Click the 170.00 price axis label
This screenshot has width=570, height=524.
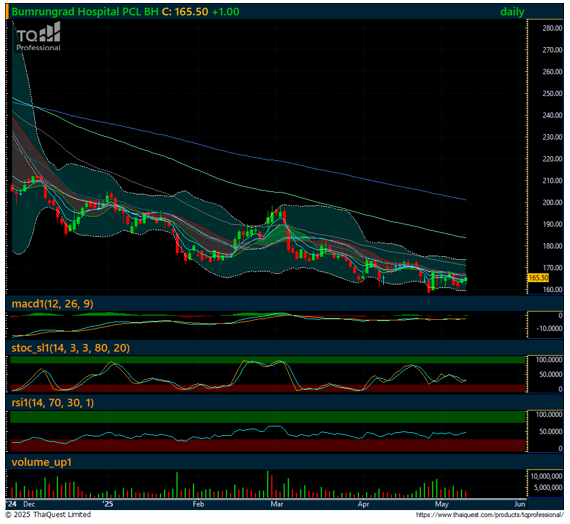[552, 268]
